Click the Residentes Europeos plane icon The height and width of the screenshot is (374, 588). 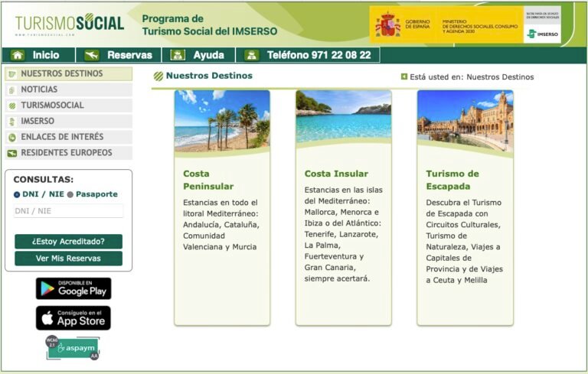pos(12,153)
